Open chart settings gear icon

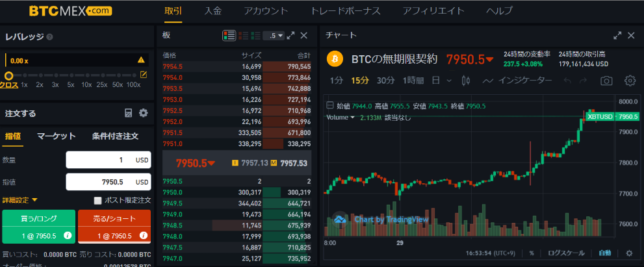630,81
